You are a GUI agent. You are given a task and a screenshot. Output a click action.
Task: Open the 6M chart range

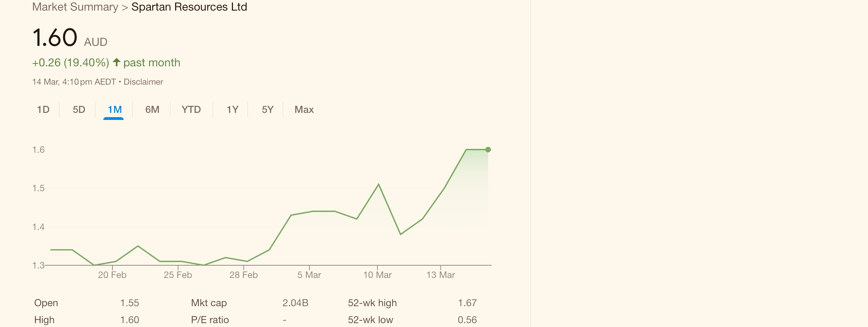pyautogui.click(x=152, y=110)
